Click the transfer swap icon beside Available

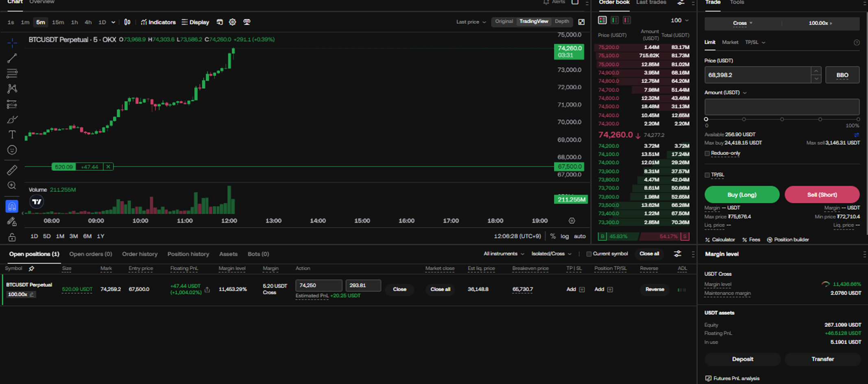click(x=857, y=135)
